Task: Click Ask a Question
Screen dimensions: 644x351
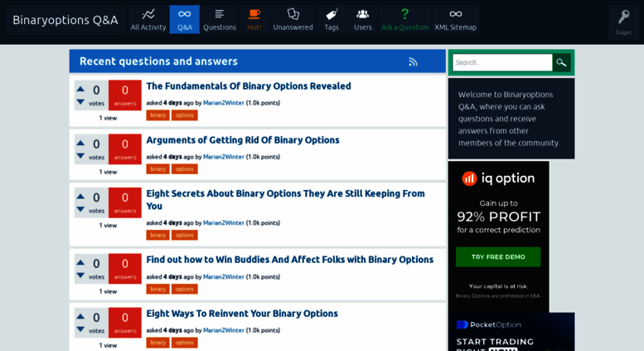Action: [404, 19]
